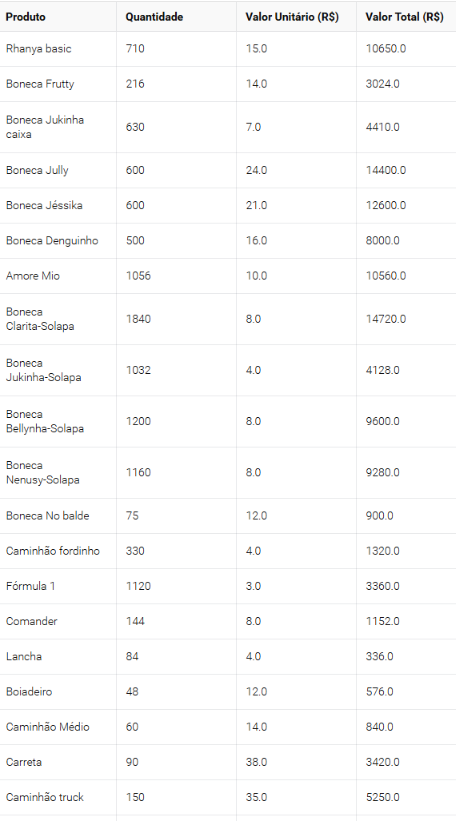Click the Produto column header
The height and width of the screenshot is (821, 456).
point(25,17)
